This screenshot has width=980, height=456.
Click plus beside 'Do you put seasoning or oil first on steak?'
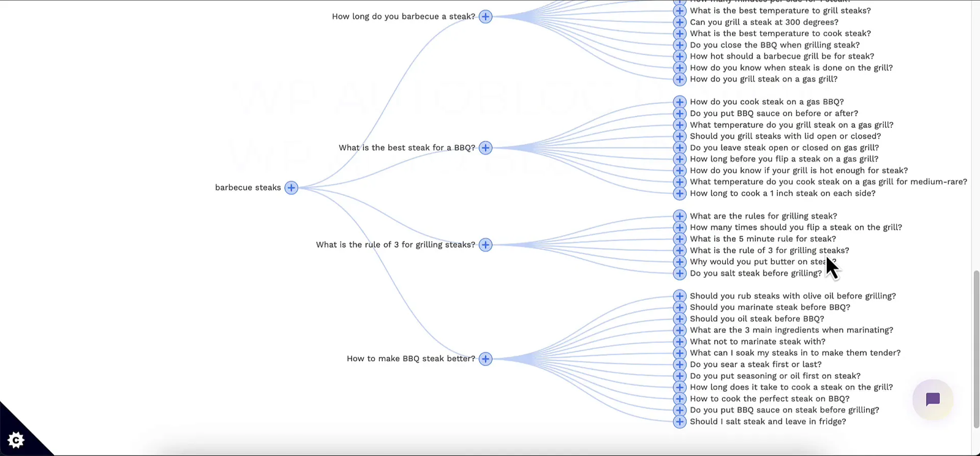point(679,376)
